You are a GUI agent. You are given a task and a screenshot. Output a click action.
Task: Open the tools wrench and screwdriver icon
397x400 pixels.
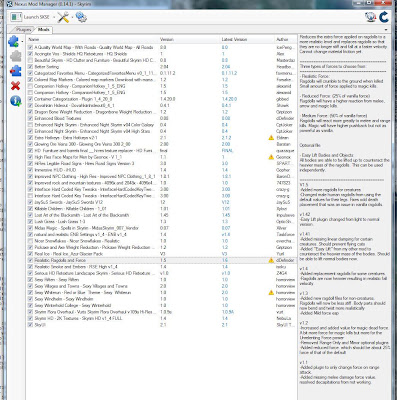pyautogui.click(x=63, y=17)
